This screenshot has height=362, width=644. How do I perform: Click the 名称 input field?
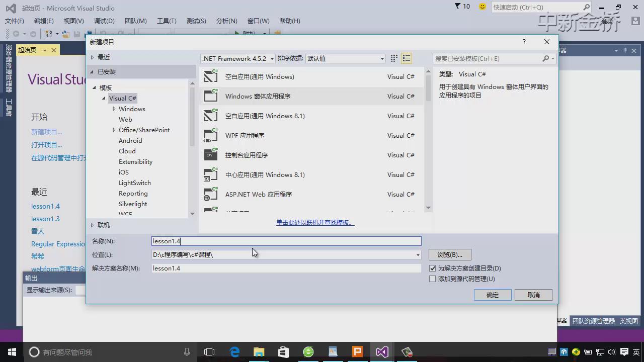[x=286, y=241]
